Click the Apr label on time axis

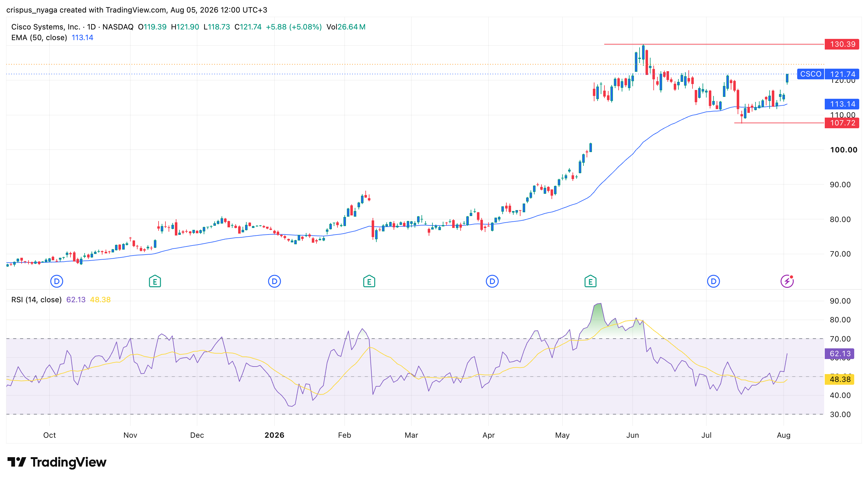(x=489, y=435)
